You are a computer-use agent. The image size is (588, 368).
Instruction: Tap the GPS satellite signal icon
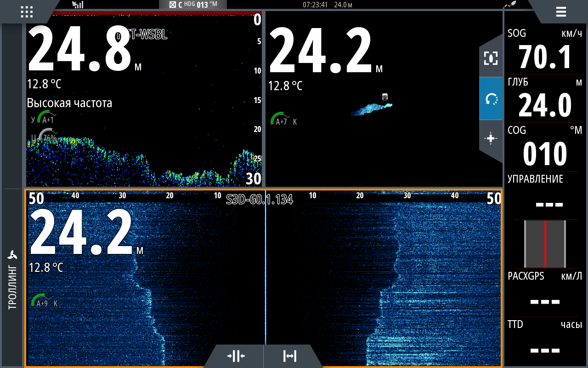click(x=78, y=5)
